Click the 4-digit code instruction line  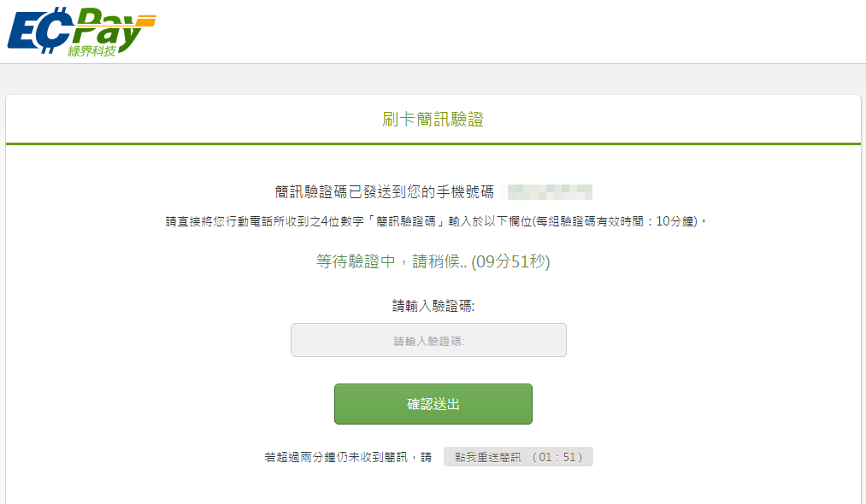coord(436,222)
